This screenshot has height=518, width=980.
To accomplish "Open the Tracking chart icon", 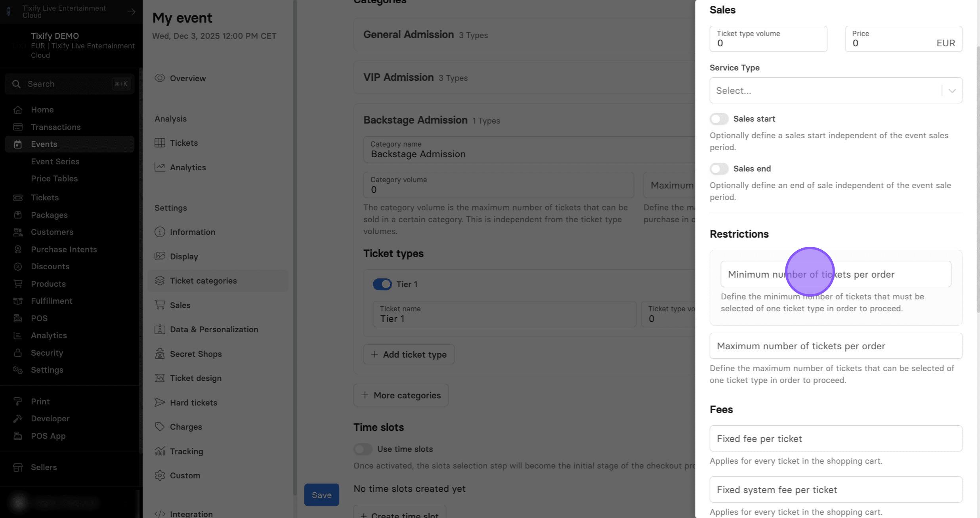I will coord(160,451).
